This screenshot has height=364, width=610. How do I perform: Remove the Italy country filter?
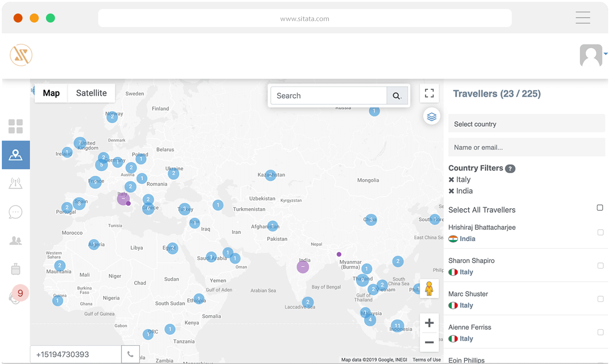tap(451, 180)
